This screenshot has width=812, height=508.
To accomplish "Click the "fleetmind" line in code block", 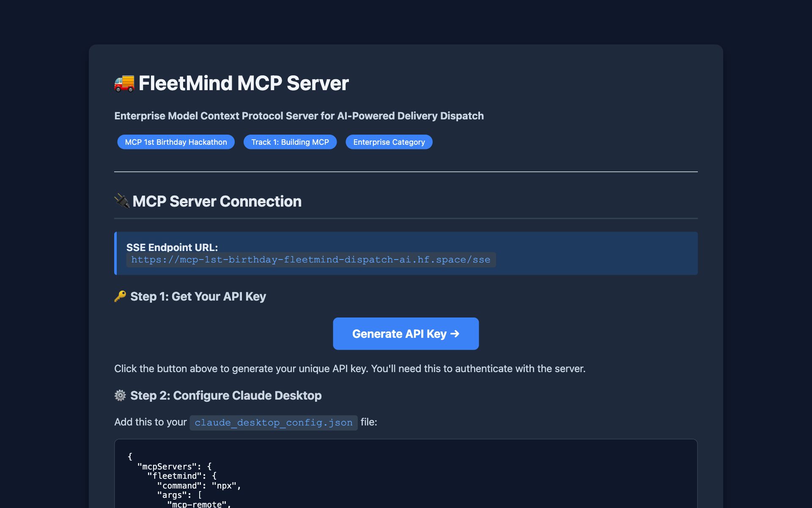I will point(182,476).
